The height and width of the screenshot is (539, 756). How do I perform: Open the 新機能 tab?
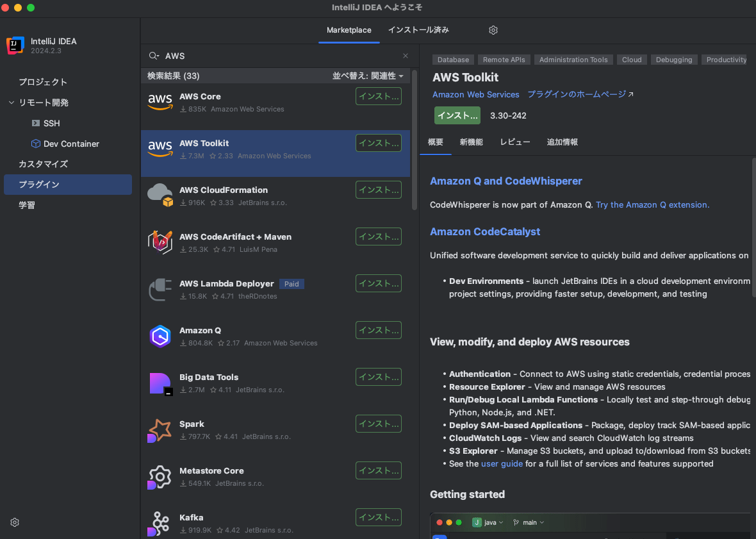click(471, 142)
